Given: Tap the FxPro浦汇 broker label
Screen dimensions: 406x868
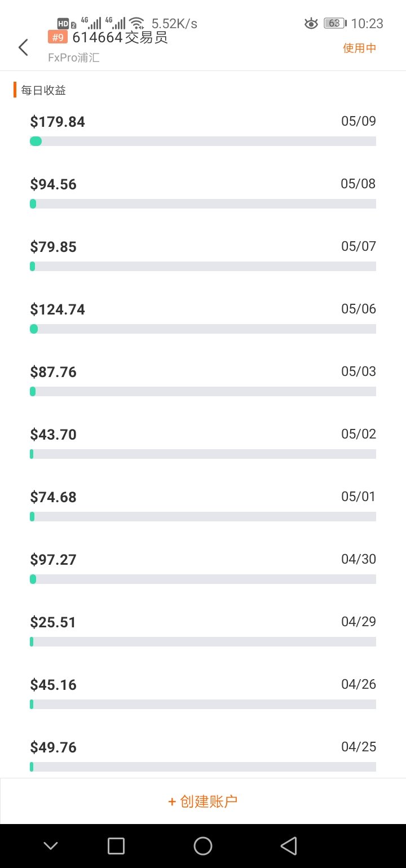Looking at the screenshot, I should [74, 58].
